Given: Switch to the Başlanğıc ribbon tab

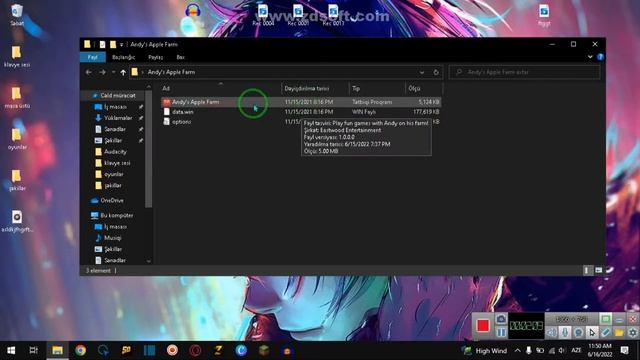Looking at the screenshot, I should click(x=123, y=57).
